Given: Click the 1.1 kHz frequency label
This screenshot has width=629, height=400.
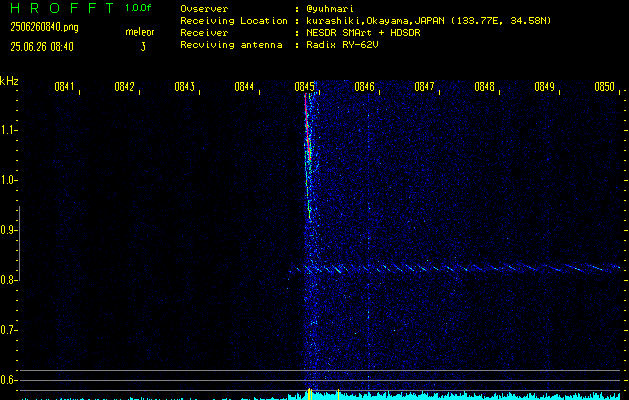Looking at the screenshot, I should (x=7, y=130).
